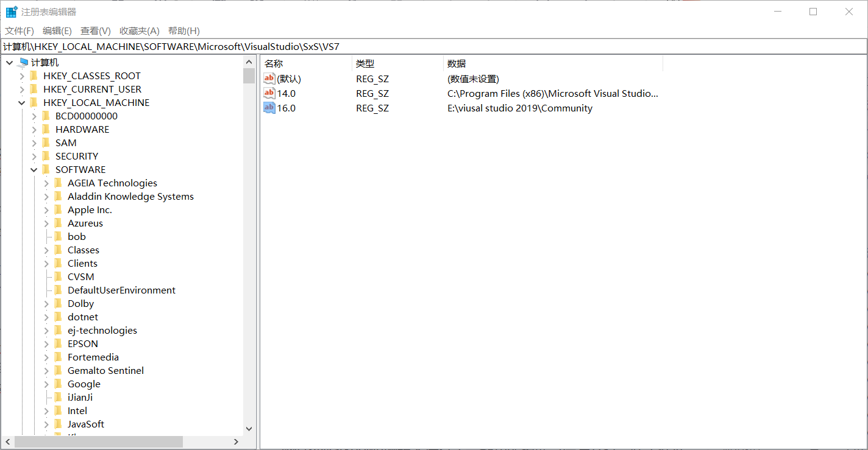Expand the Aladdin Knowledge Systems key
The image size is (868, 450).
pyautogui.click(x=46, y=197)
